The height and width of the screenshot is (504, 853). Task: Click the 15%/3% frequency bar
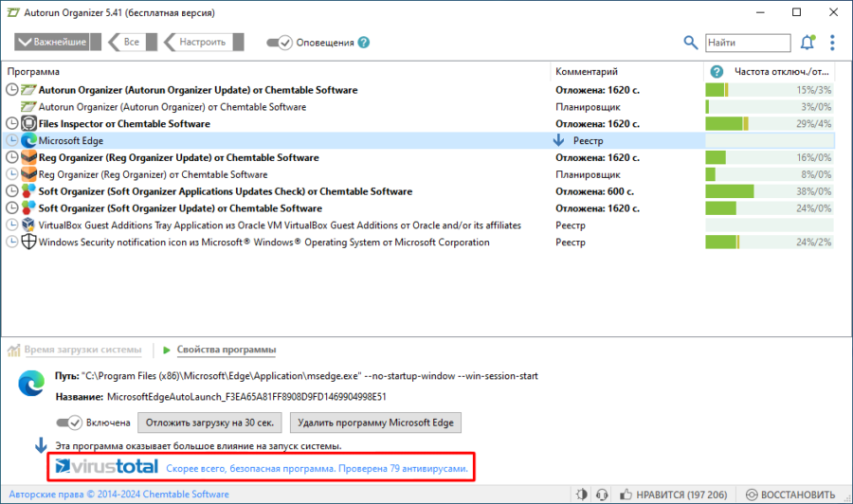click(770, 90)
